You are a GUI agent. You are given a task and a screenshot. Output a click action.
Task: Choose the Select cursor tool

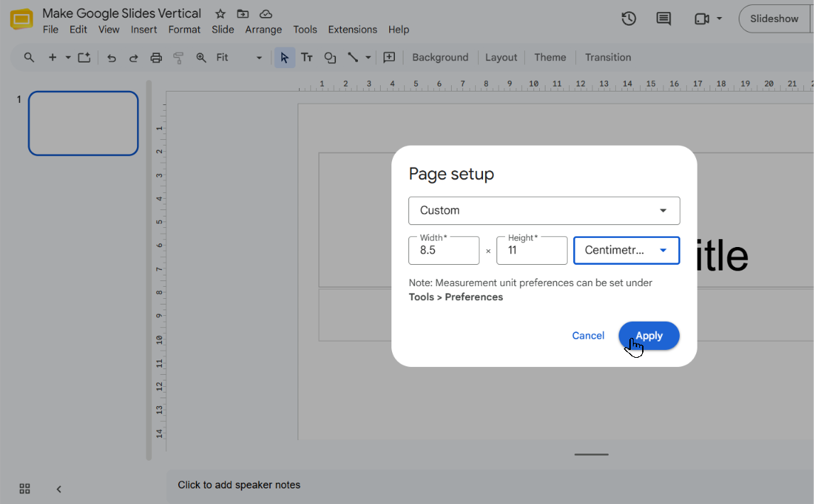tap(285, 57)
